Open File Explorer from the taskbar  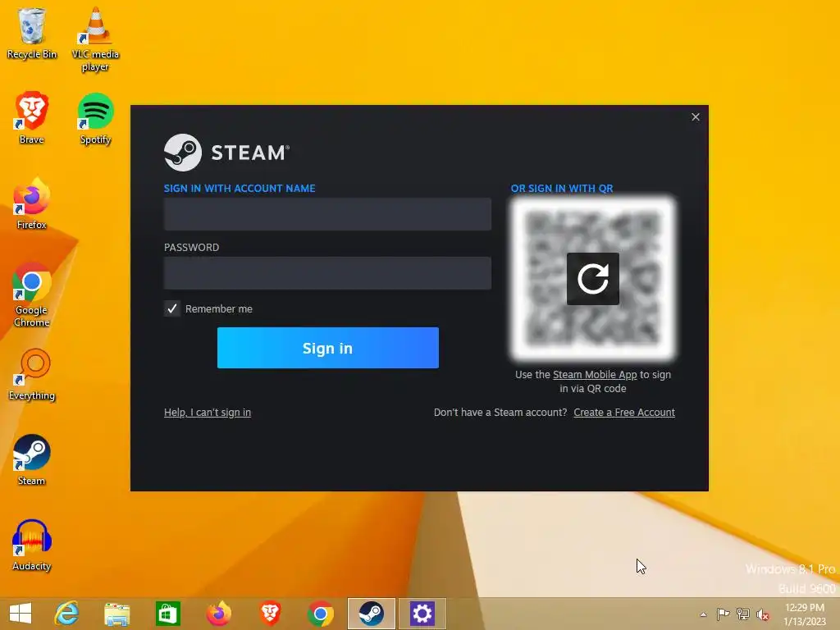click(116, 614)
